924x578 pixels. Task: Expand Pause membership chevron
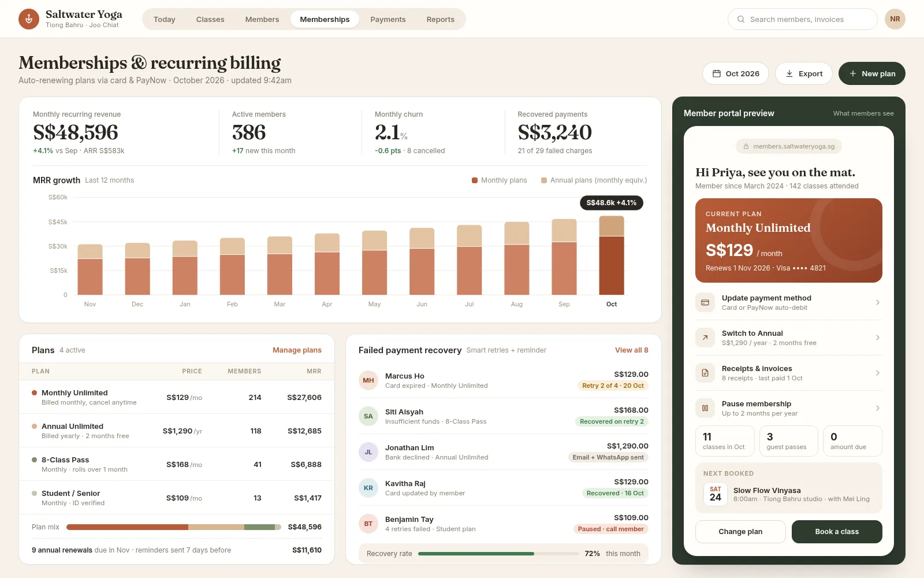[x=877, y=408]
